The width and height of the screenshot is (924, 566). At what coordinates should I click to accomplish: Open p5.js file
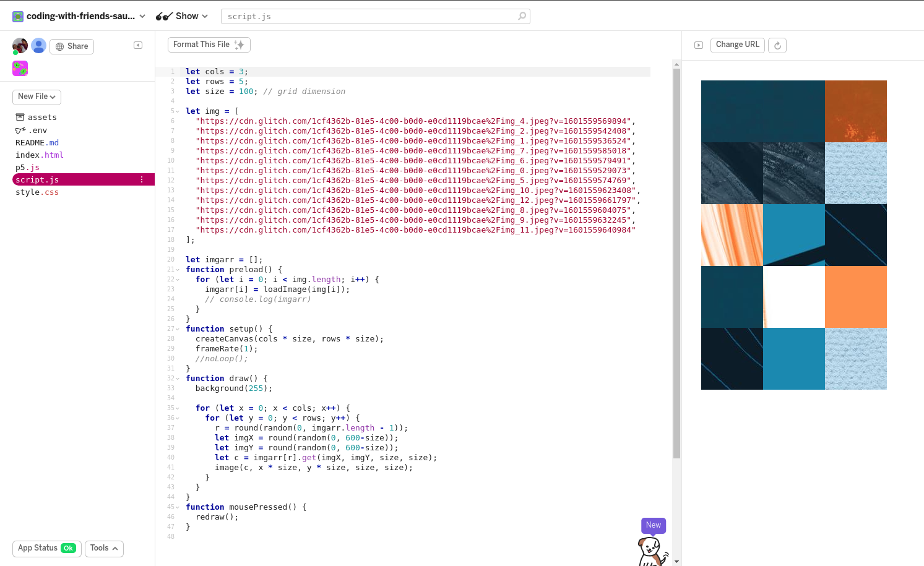[x=27, y=167]
